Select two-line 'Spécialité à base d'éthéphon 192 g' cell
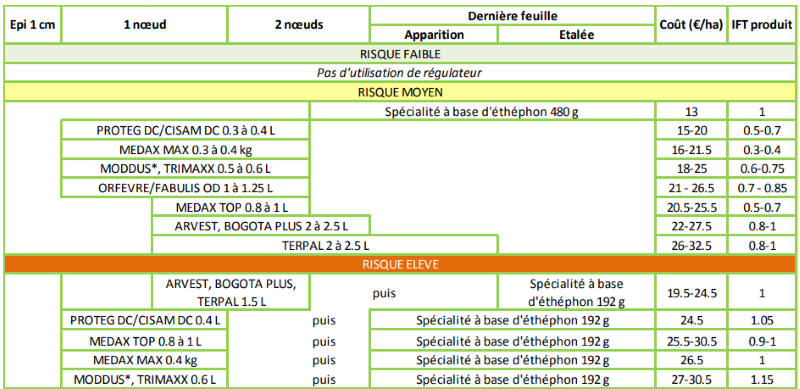 pyautogui.click(x=576, y=292)
